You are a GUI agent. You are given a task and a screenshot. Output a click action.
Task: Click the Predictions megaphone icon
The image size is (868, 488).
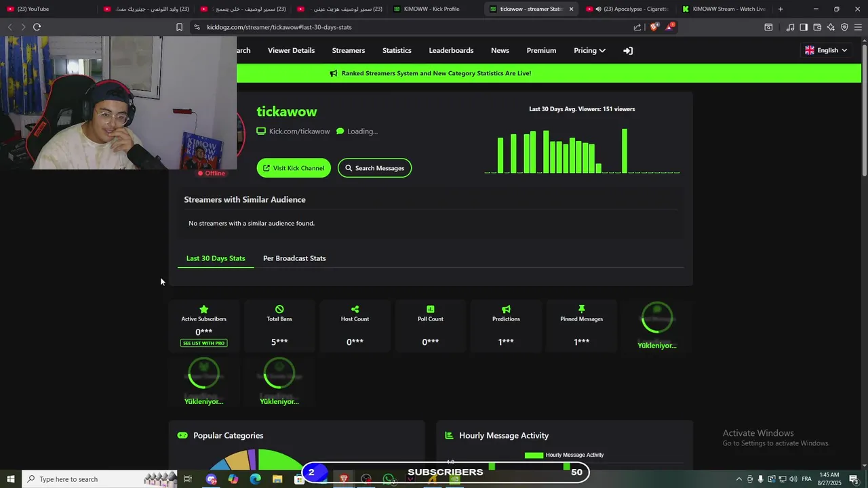[506, 309]
